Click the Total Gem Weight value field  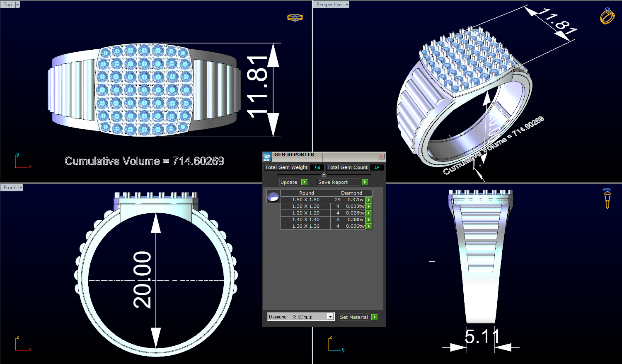(317, 167)
